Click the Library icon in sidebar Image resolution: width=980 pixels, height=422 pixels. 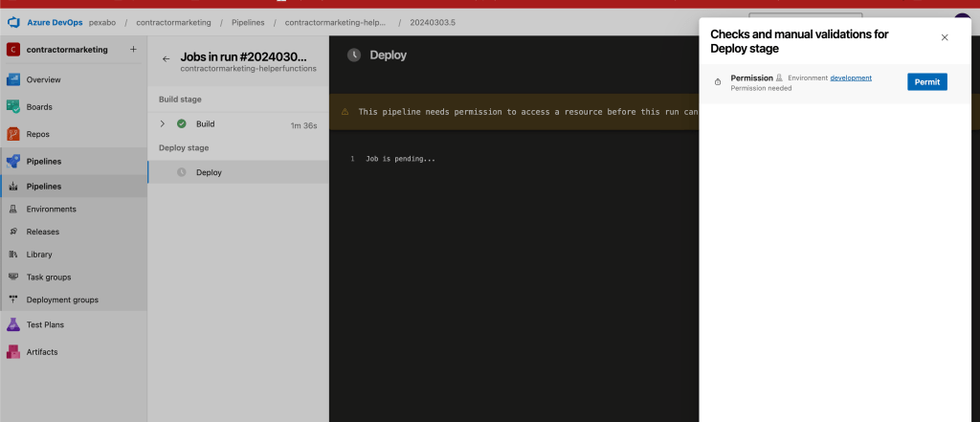click(x=13, y=255)
